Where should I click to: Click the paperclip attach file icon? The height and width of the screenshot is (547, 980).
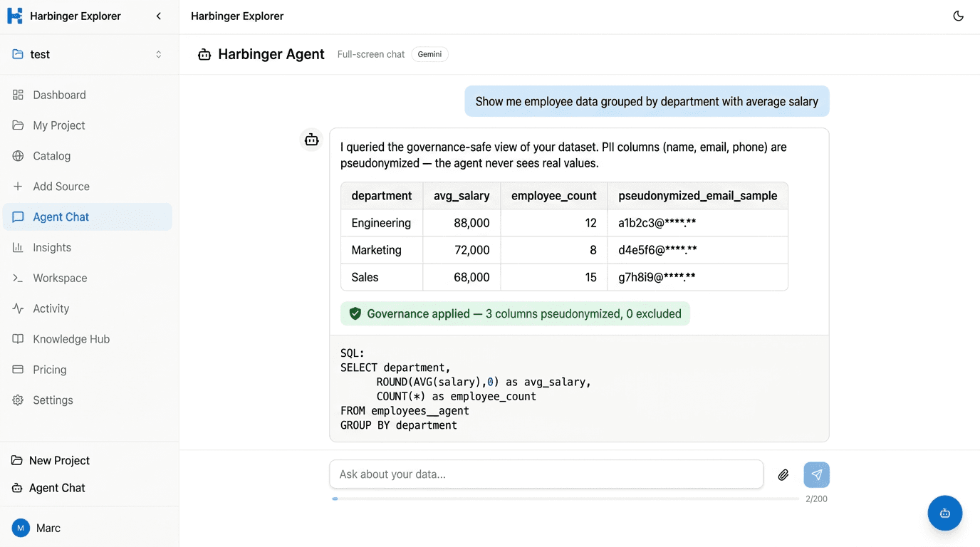pyautogui.click(x=783, y=475)
